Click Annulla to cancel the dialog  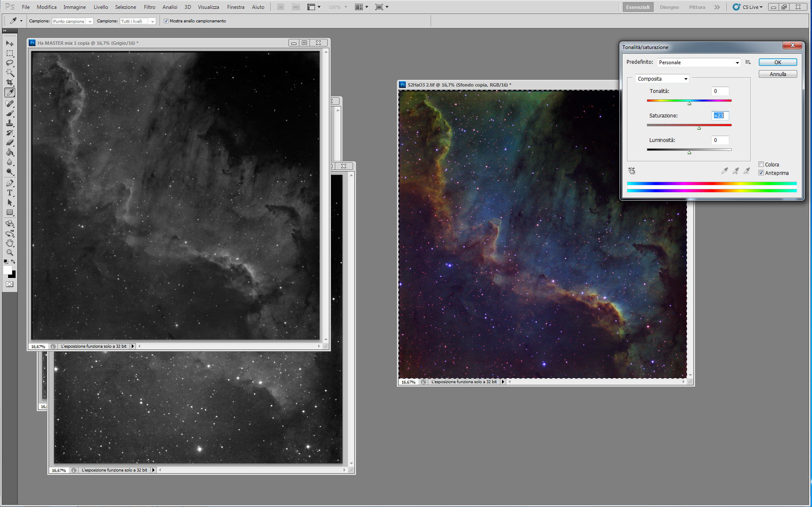point(778,74)
